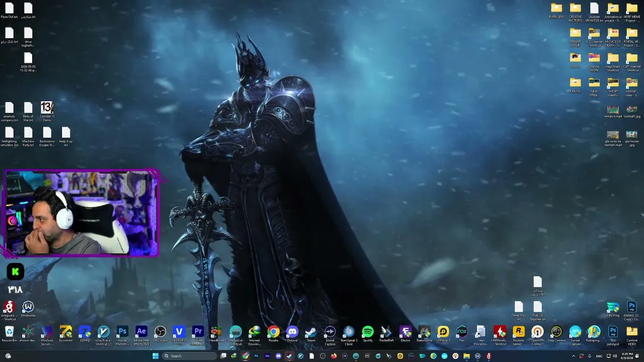Launch Nox emulator desktop icon

coord(462,334)
